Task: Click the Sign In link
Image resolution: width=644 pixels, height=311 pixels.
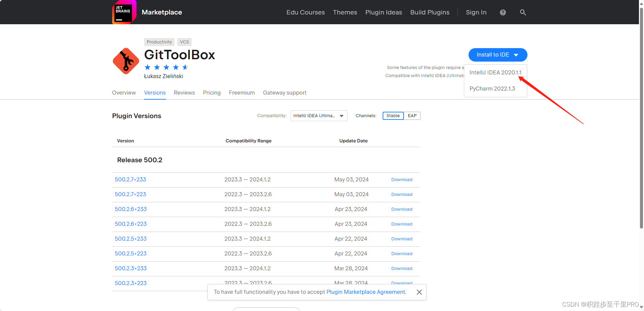Action: 476,12
